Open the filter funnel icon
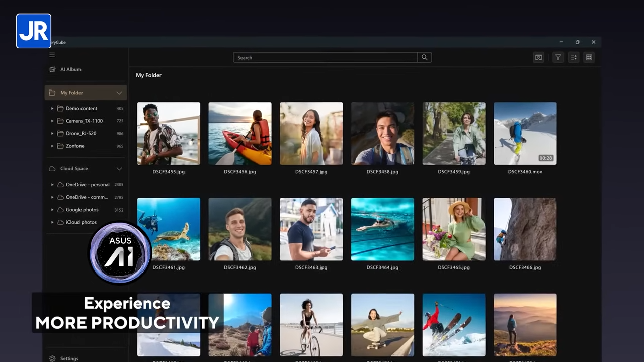 click(558, 57)
